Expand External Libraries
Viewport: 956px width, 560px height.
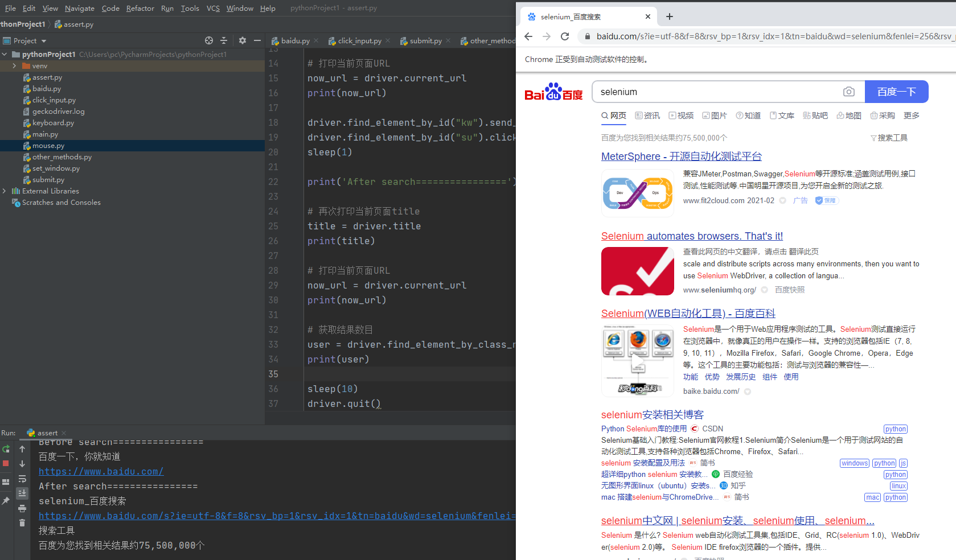click(x=5, y=191)
